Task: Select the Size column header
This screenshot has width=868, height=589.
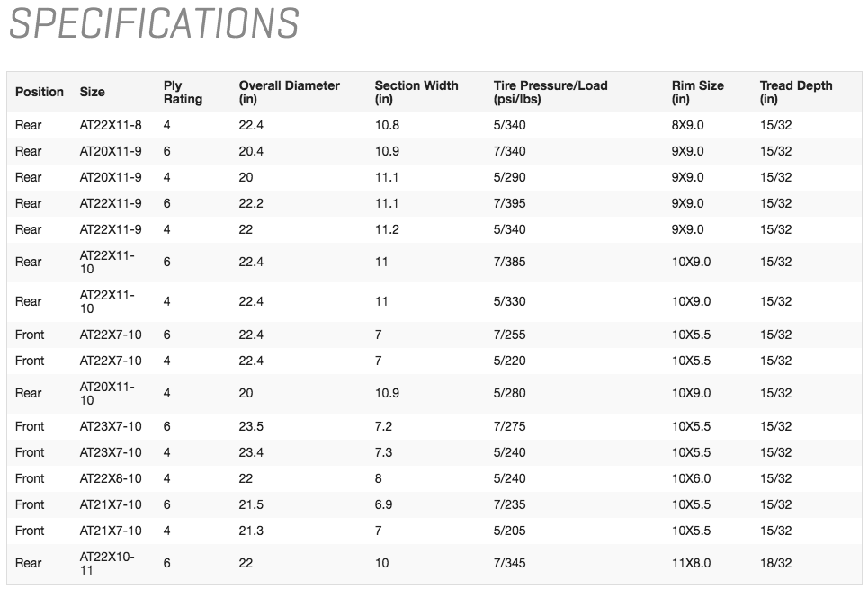Action: pyautogui.click(x=92, y=92)
